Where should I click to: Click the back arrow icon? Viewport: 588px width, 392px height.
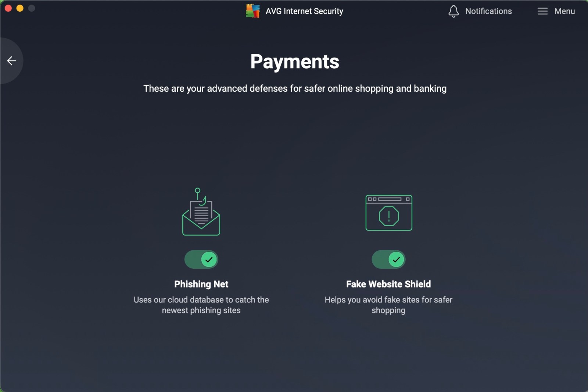[x=12, y=61]
